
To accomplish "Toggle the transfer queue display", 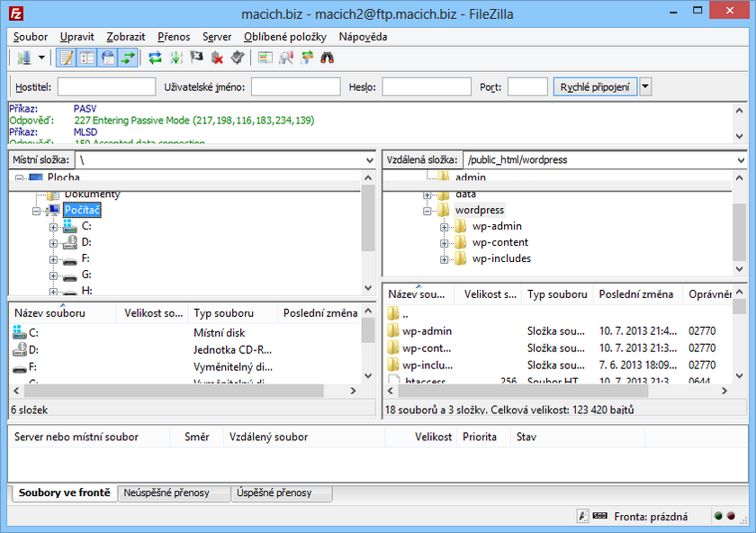I will pyautogui.click(x=129, y=58).
